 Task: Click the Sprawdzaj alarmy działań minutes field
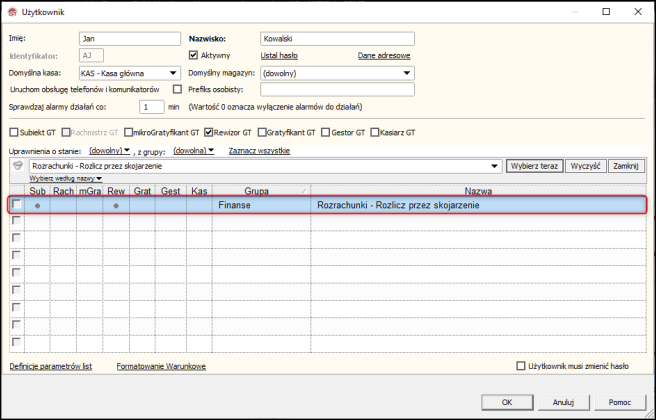coord(152,107)
